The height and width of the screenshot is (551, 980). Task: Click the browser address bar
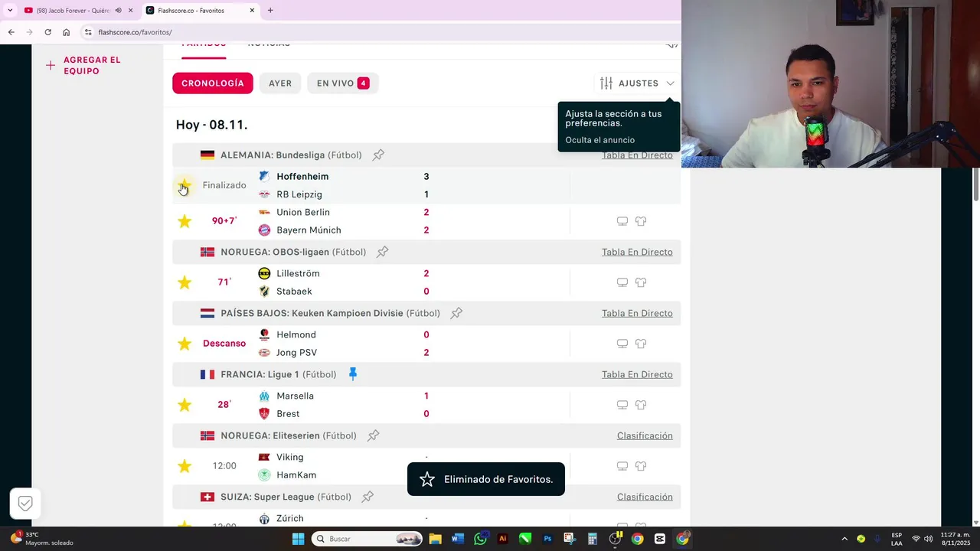tap(379, 32)
